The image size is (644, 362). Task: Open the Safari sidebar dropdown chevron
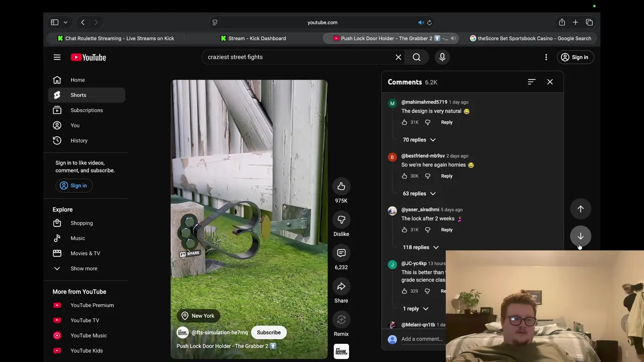tap(65, 23)
